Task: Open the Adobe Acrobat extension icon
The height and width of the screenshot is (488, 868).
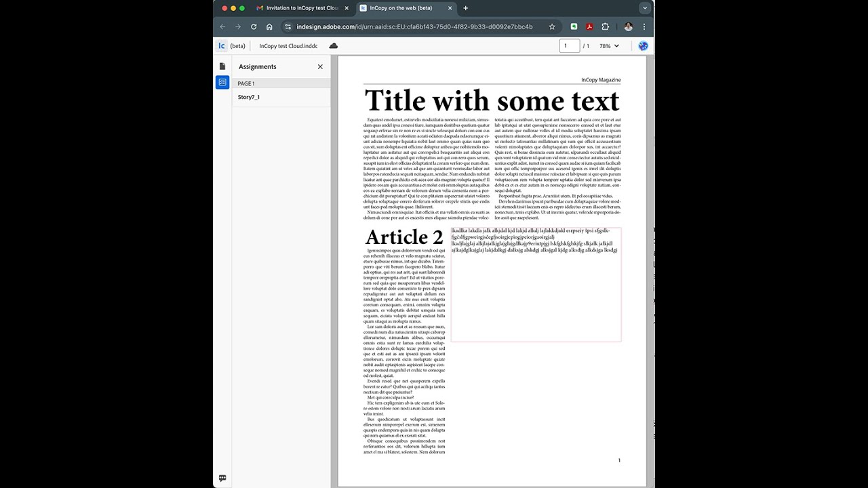Action: point(589,26)
